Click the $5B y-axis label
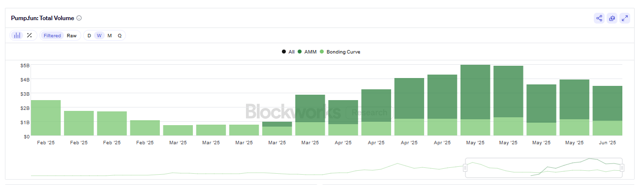Viewport: 644px width, 185px height. point(25,65)
